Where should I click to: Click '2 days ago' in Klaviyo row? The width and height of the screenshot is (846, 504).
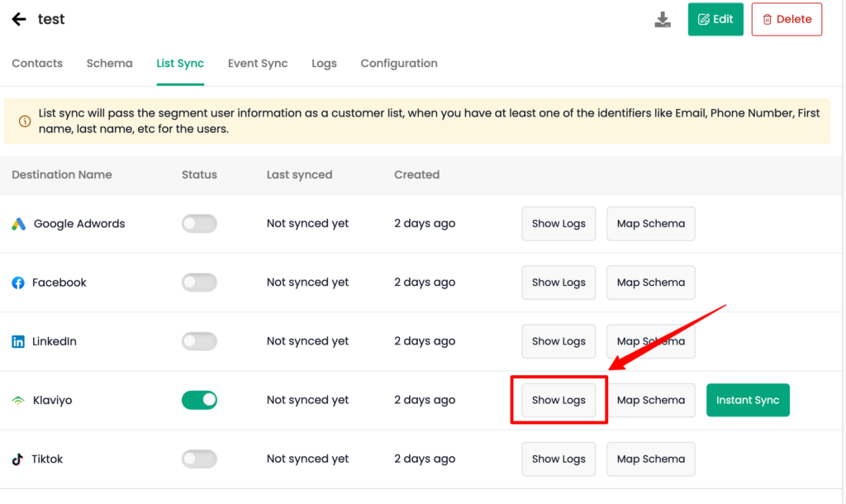[x=425, y=400]
